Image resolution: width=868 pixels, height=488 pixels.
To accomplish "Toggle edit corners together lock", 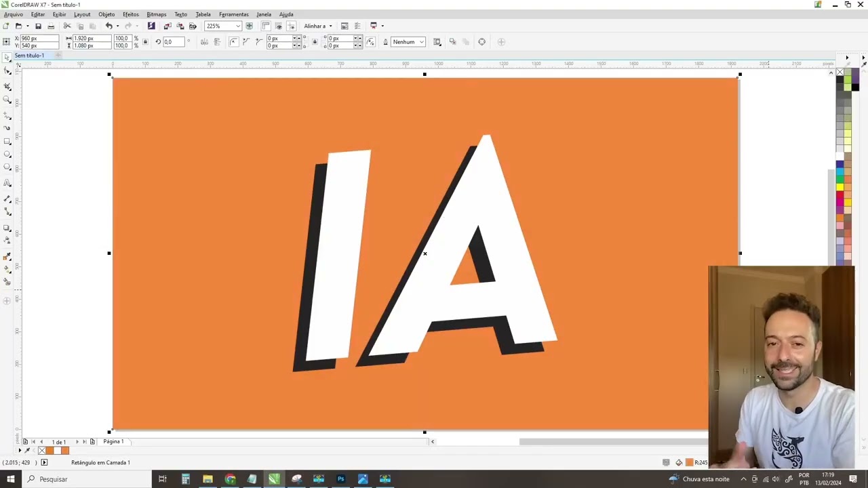I will coord(315,42).
